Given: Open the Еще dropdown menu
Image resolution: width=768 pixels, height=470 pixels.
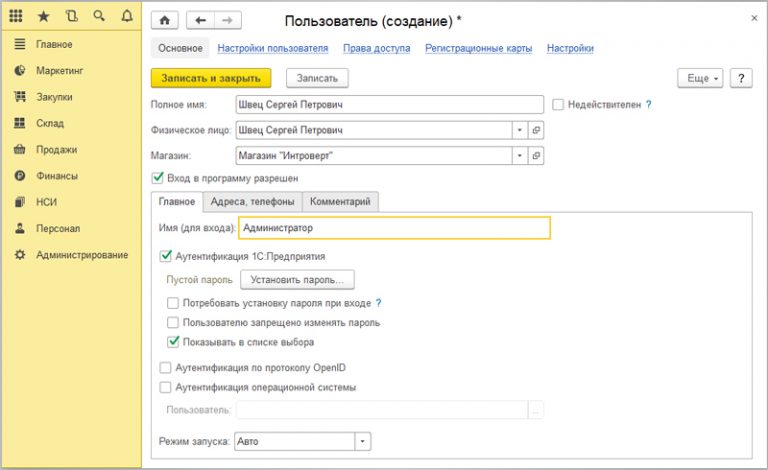Looking at the screenshot, I should pos(700,78).
